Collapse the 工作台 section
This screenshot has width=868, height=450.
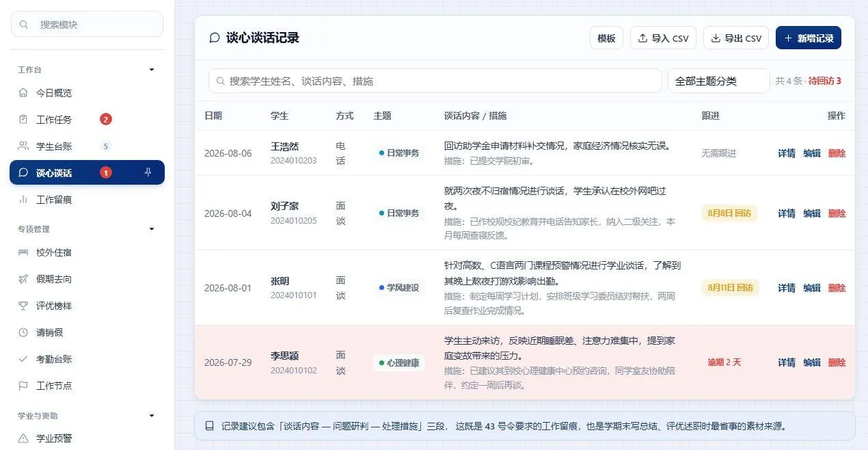(x=152, y=70)
